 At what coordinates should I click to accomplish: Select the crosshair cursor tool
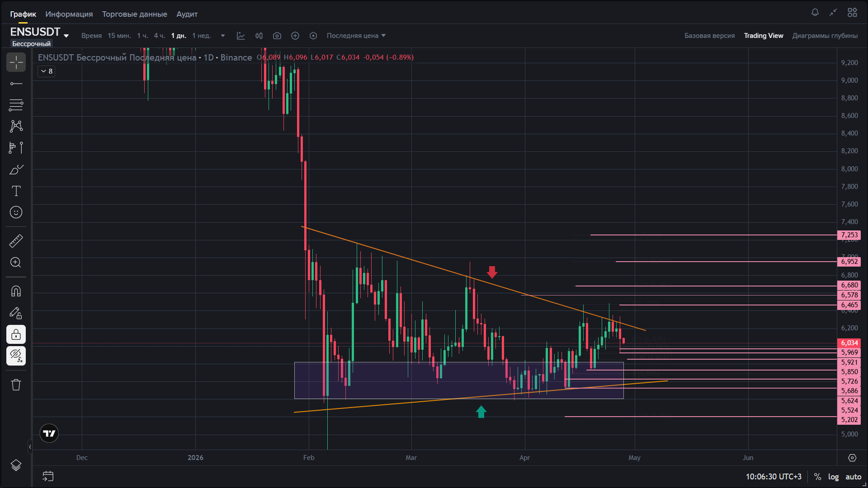click(x=16, y=62)
